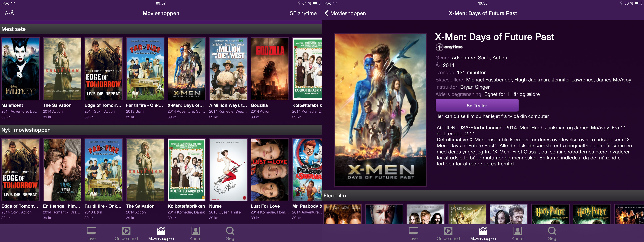Play the Se Trailer button
Viewport: 644px width, 242px height.
tap(477, 105)
